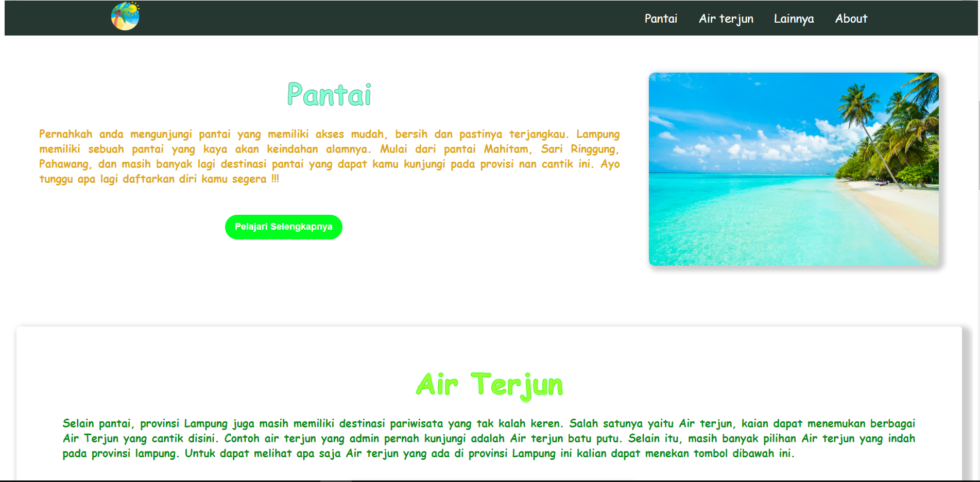This screenshot has height=482, width=980.
Task: Click the About menu entry
Action: [851, 19]
